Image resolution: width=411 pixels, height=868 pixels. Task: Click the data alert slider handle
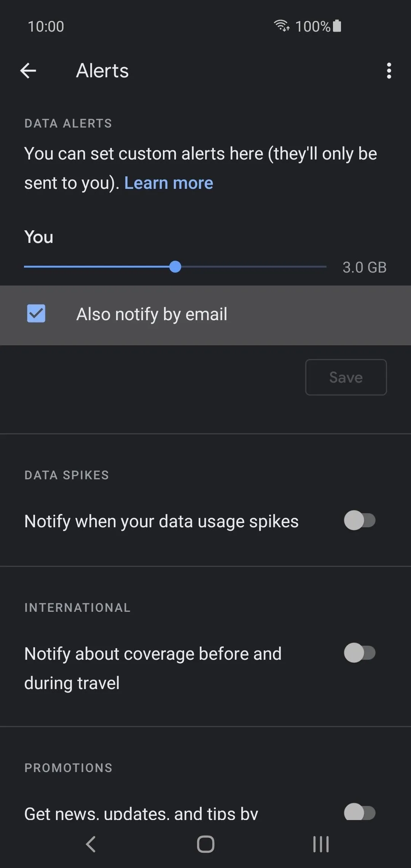click(175, 267)
